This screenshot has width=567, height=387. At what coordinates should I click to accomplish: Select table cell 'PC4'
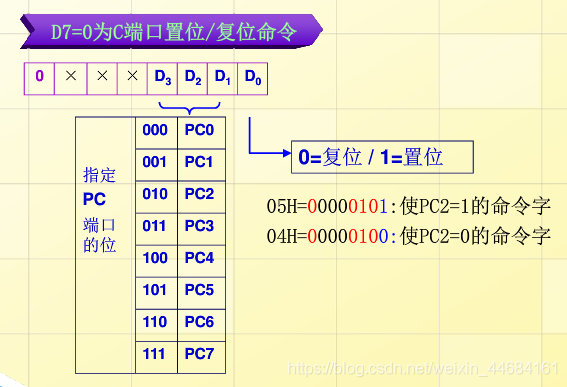point(201,261)
